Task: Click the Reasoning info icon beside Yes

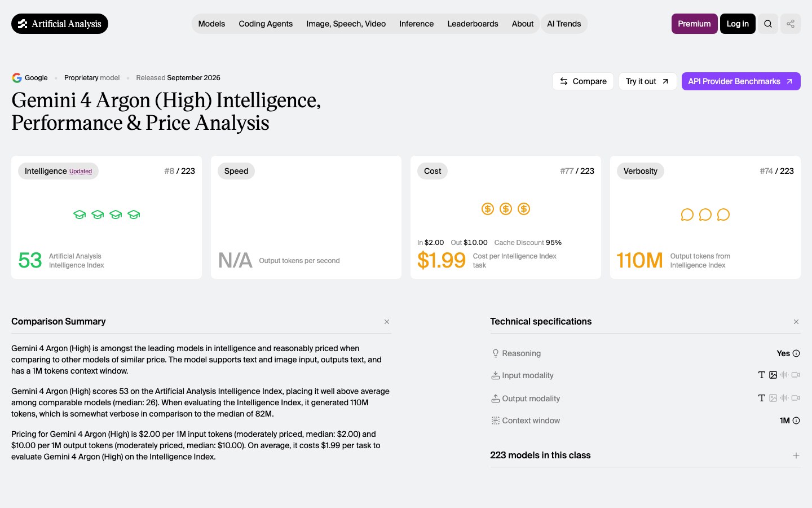Action: pos(796,353)
